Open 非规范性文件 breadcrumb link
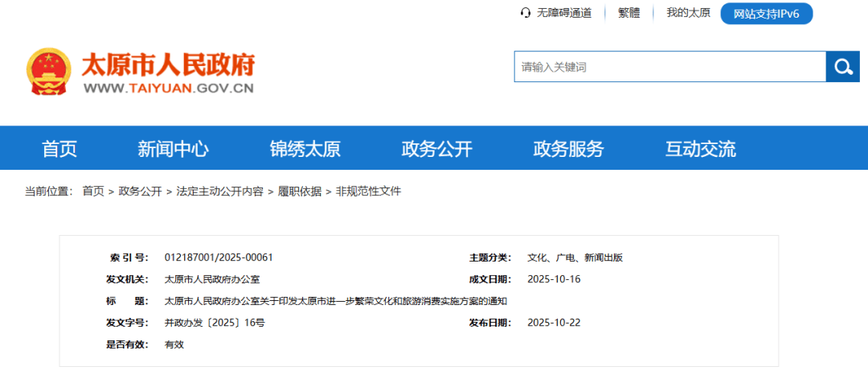The image size is (868, 375). point(368,192)
